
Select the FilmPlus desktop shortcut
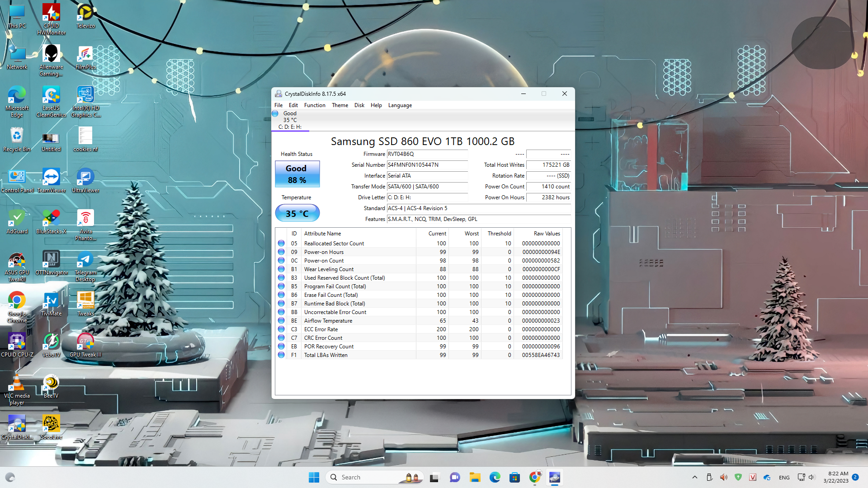pyautogui.click(x=85, y=57)
